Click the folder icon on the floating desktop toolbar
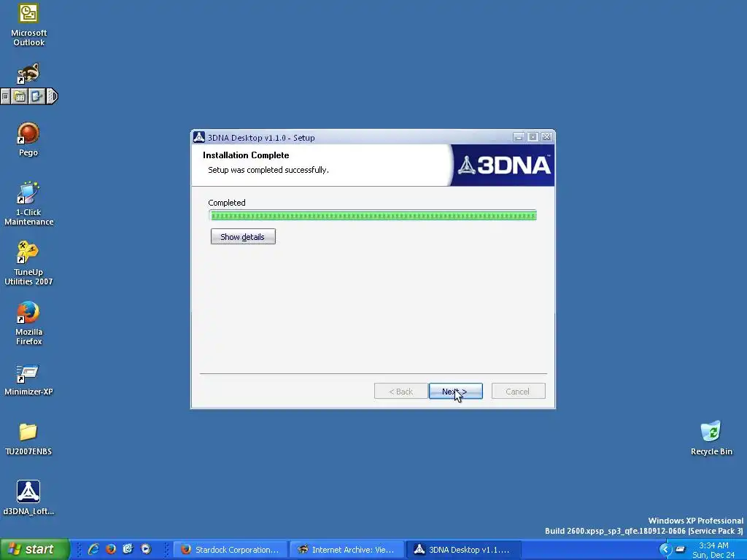 [x=20, y=97]
